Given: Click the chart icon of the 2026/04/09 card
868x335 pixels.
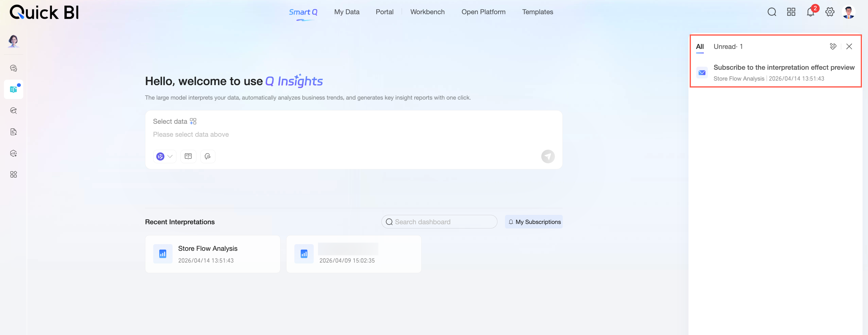Looking at the screenshot, I should pos(304,254).
